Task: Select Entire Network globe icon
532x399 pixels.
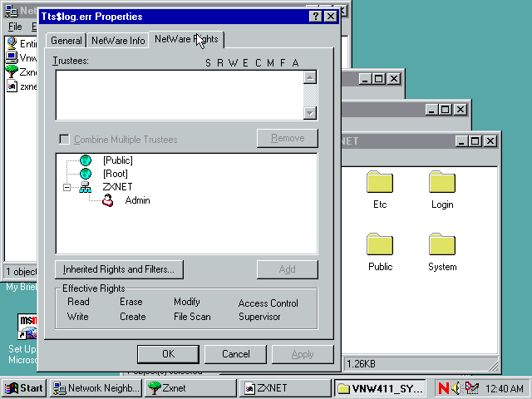Action: tap(12, 43)
